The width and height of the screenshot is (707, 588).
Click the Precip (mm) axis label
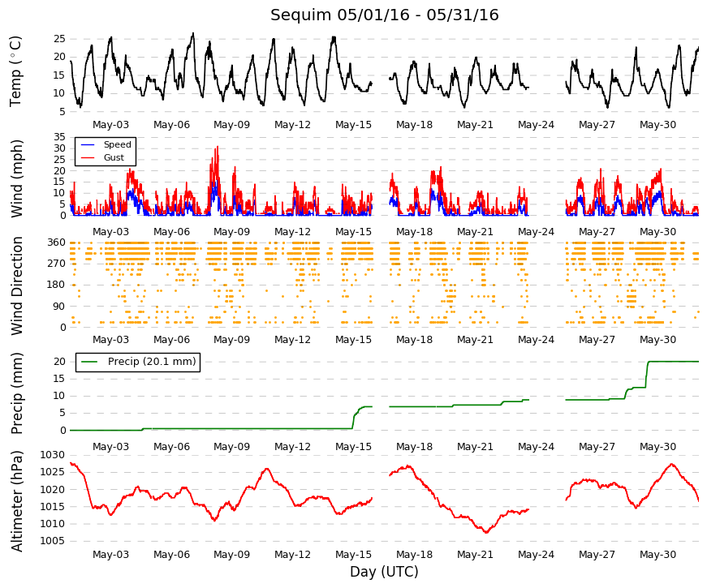[x=16, y=393]
